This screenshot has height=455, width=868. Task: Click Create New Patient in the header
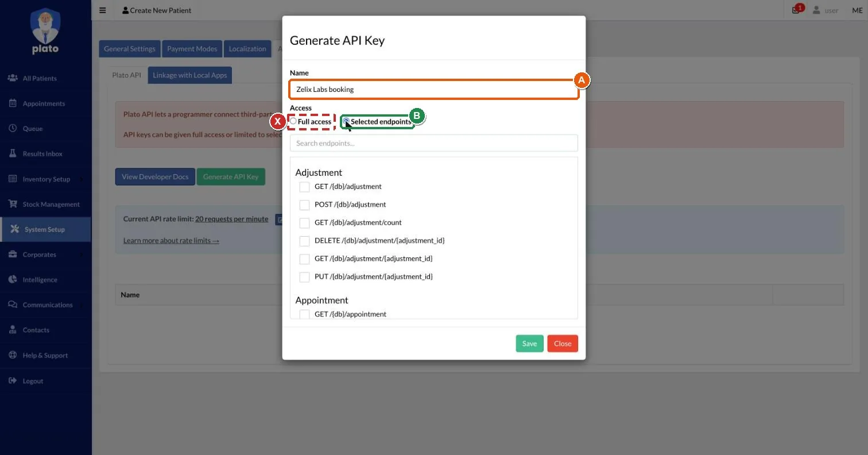(x=157, y=10)
